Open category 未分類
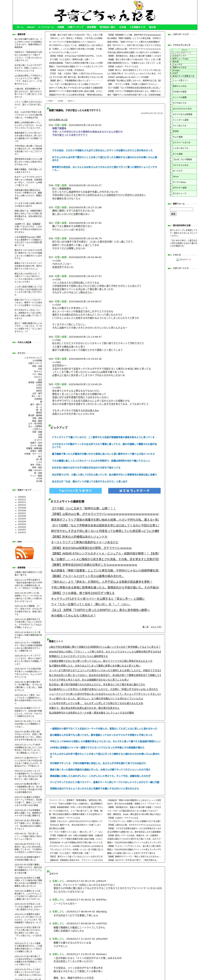This screenshot has width=210, height=980. [39, 481]
